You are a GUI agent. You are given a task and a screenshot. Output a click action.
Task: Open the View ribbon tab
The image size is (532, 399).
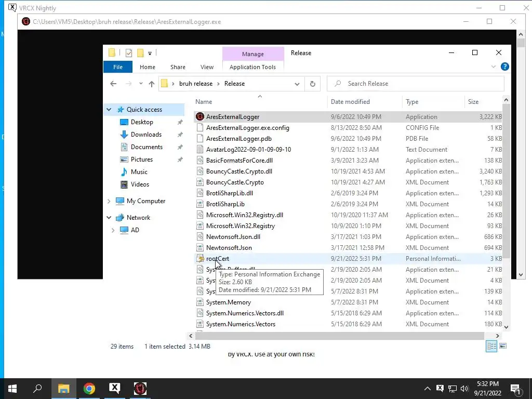tap(207, 67)
